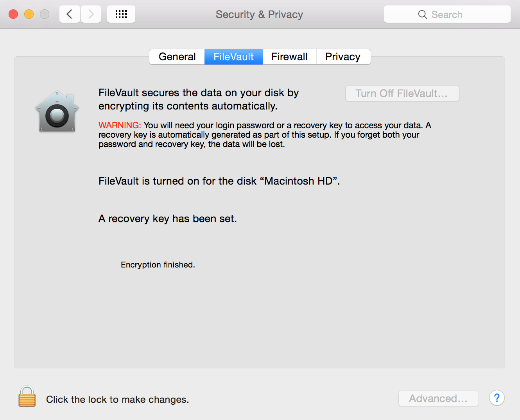Click the red WARNING label text
Viewport: 520px width, 420px height.
pos(120,125)
